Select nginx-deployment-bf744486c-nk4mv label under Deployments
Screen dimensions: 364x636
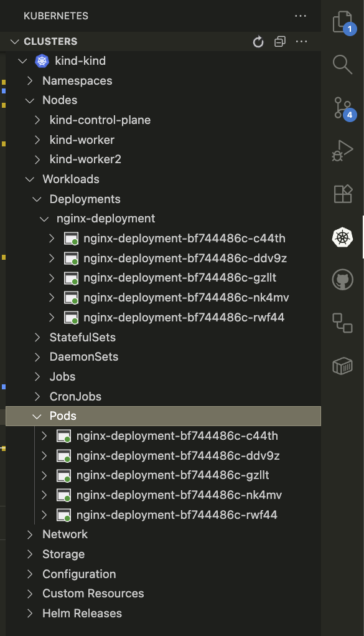tap(187, 298)
